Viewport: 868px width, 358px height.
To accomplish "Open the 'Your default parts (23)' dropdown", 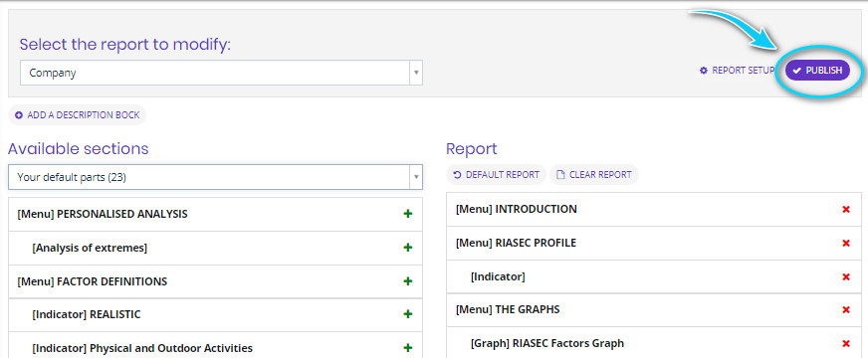I will 215,177.
